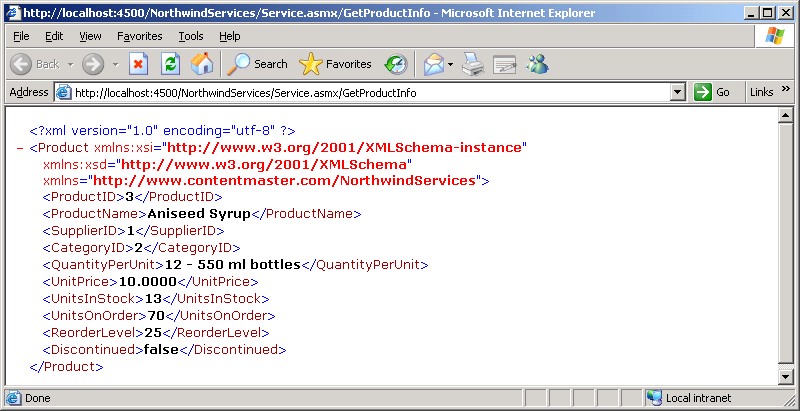Open the View menu
Viewport: 800px width, 411px height.
tap(90, 36)
